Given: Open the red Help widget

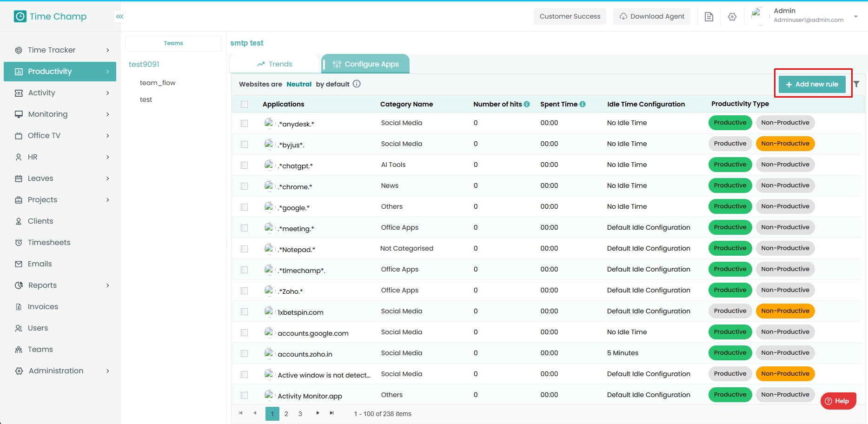Looking at the screenshot, I should pos(838,401).
